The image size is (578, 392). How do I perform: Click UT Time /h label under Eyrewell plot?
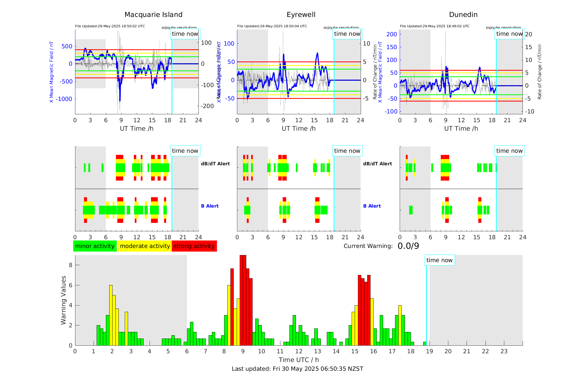[x=299, y=128]
